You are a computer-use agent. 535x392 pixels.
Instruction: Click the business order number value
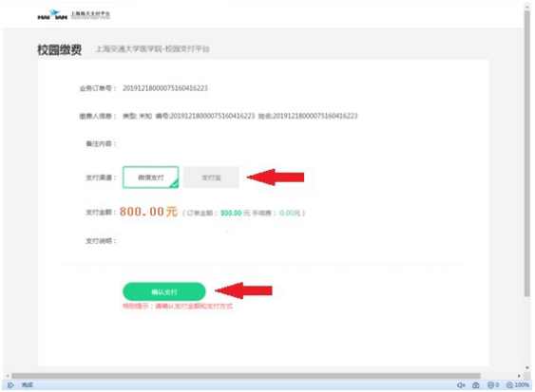165,88
